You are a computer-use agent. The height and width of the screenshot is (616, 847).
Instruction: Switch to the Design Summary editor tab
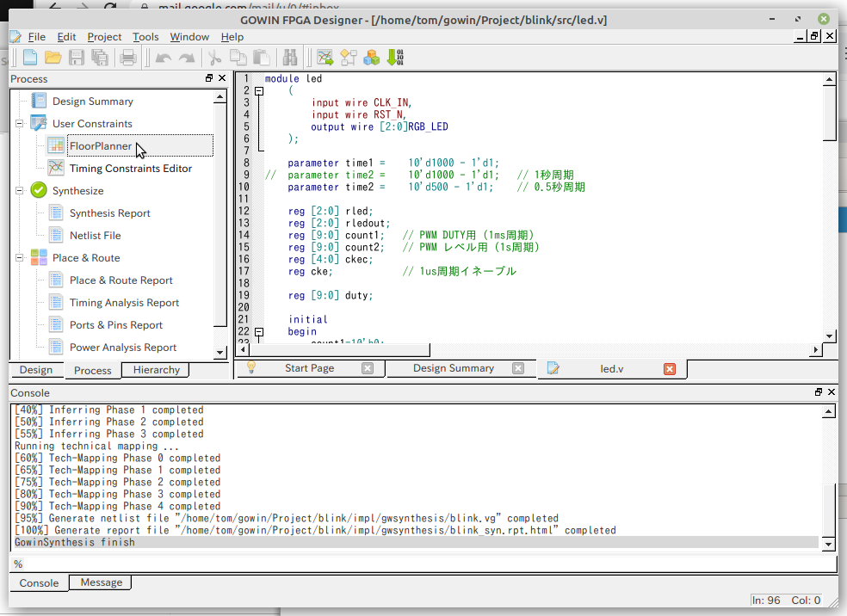pyautogui.click(x=454, y=368)
